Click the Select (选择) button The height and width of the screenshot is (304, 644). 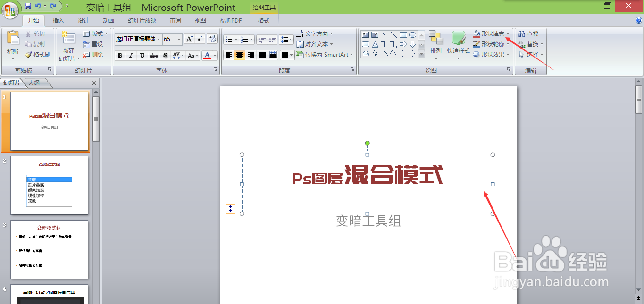531,54
